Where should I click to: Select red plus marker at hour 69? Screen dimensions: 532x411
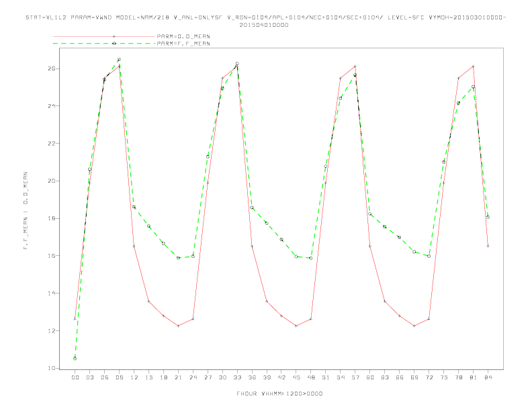pyautogui.click(x=414, y=326)
